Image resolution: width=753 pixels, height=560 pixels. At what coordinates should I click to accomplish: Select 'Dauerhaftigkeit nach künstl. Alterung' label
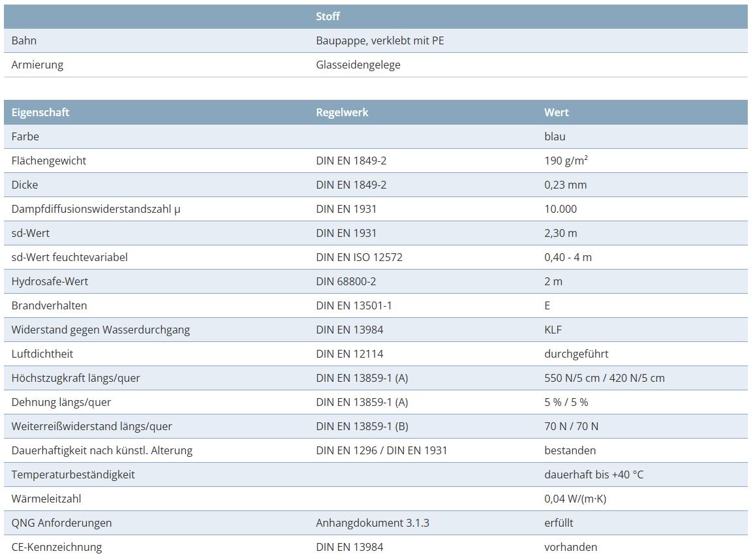pos(102,450)
